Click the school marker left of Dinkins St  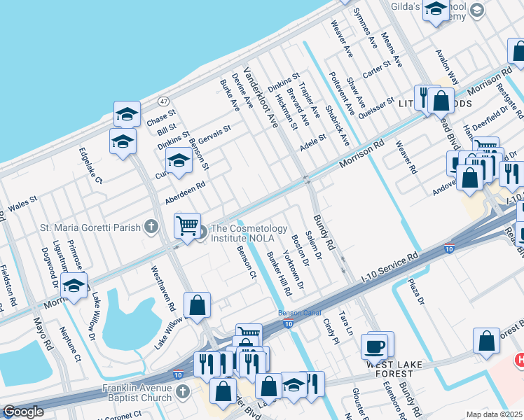(123, 142)
